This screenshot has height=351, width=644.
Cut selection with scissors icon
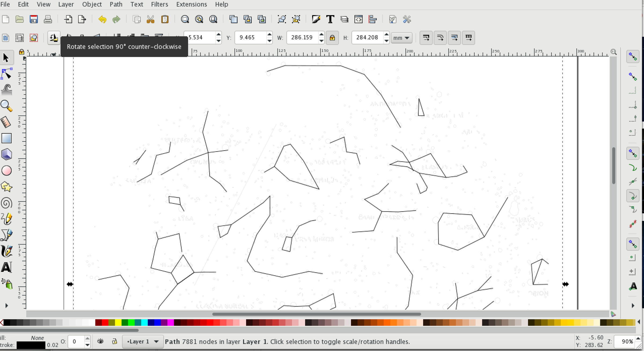pyautogui.click(x=151, y=19)
